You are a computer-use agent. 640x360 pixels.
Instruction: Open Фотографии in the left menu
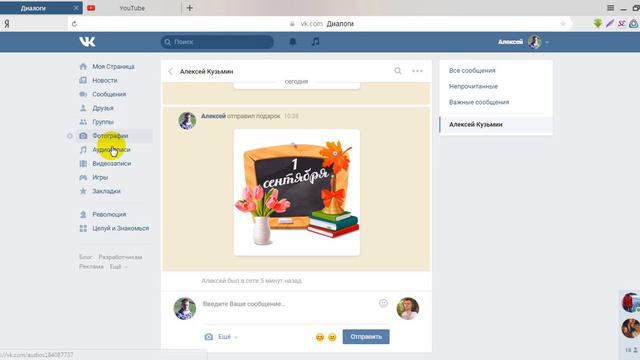coord(110,136)
